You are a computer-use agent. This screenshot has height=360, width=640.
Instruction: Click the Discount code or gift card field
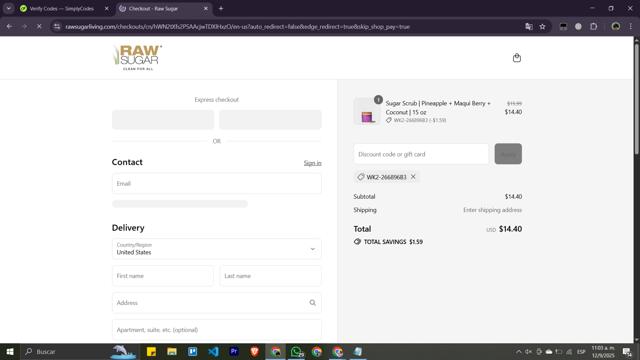421,154
